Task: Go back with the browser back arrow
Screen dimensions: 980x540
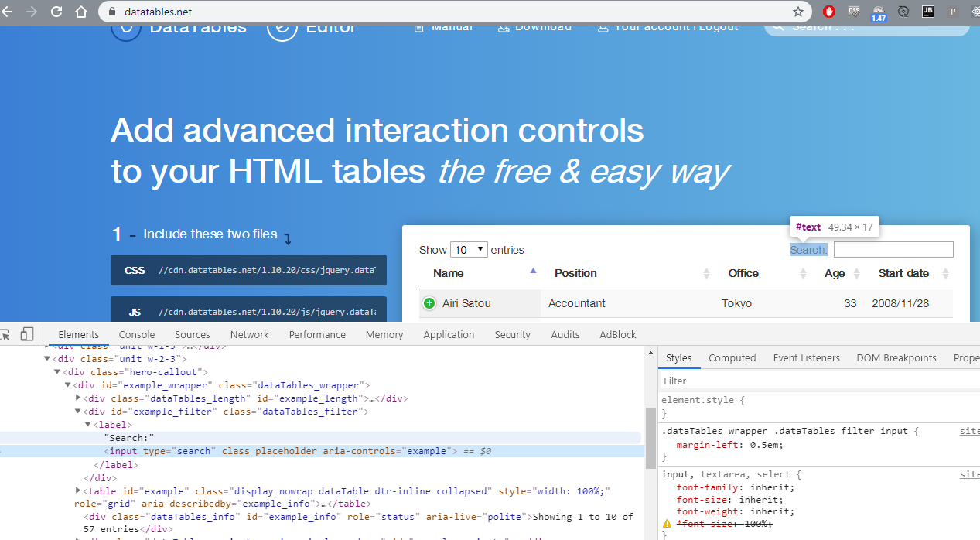Action: coord(8,12)
